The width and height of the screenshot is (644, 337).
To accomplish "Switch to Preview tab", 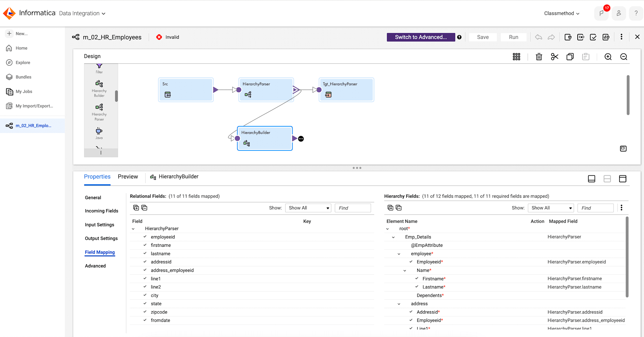I will click(128, 177).
